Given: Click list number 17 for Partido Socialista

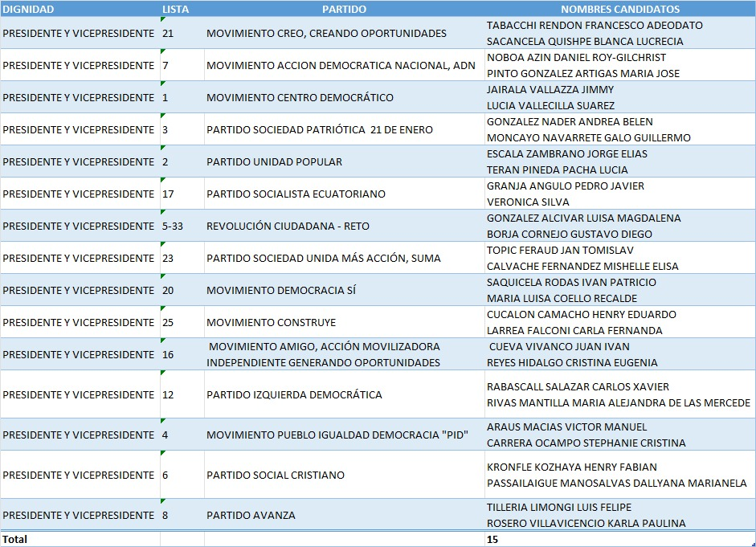Looking at the screenshot, I should (168, 194).
